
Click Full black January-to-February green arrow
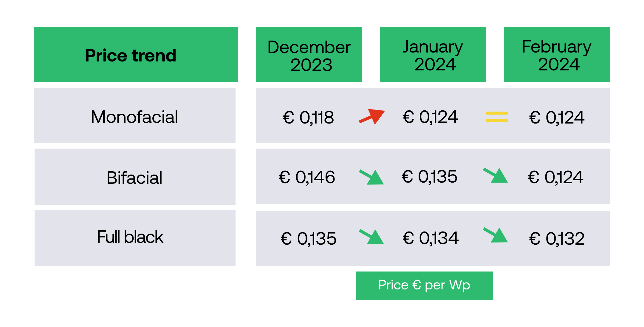click(x=496, y=235)
